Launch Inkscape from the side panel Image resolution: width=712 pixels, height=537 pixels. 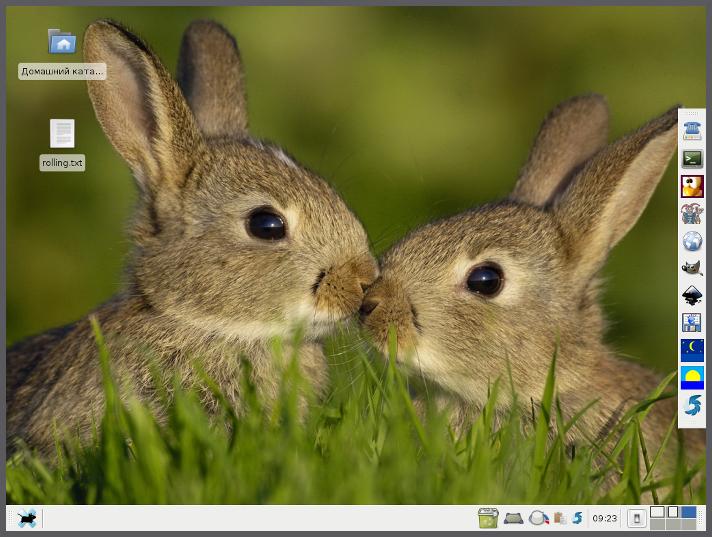(691, 295)
